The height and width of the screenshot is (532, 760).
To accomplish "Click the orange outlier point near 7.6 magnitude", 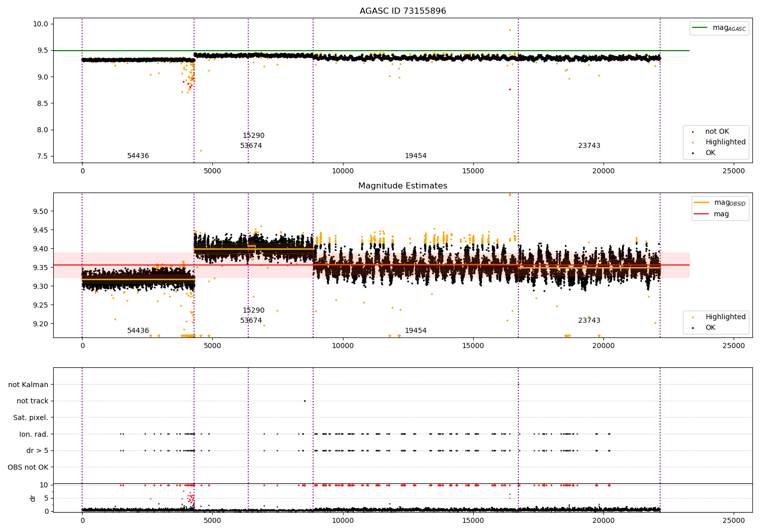I will [201, 150].
